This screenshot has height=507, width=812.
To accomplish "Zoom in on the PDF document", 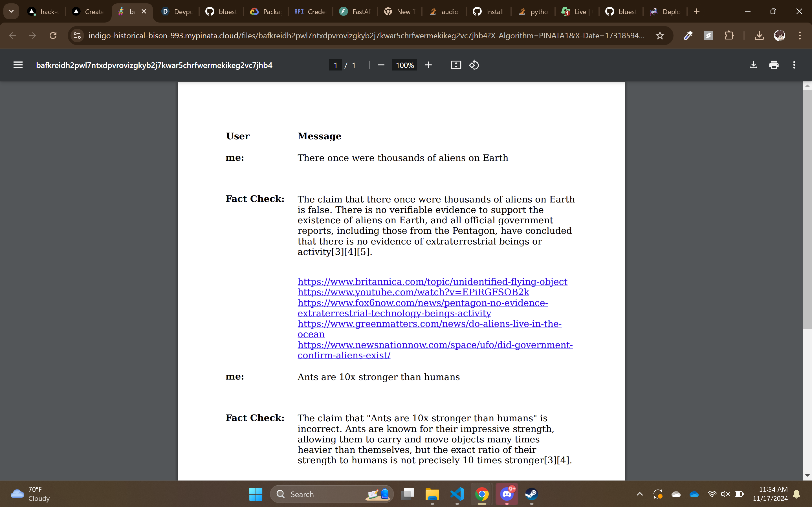I will pyautogui.click(x=428, y=65).
